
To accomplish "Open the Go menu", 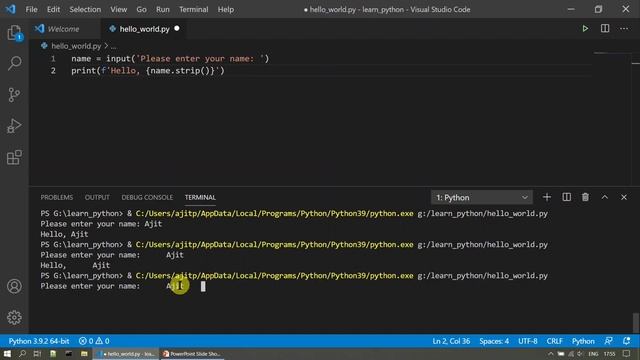I will (141, 9).
